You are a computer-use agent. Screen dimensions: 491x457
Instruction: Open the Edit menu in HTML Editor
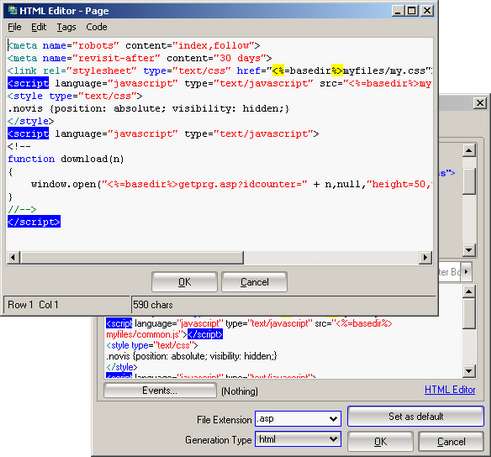pyautogui.click(x=39, y=27)
